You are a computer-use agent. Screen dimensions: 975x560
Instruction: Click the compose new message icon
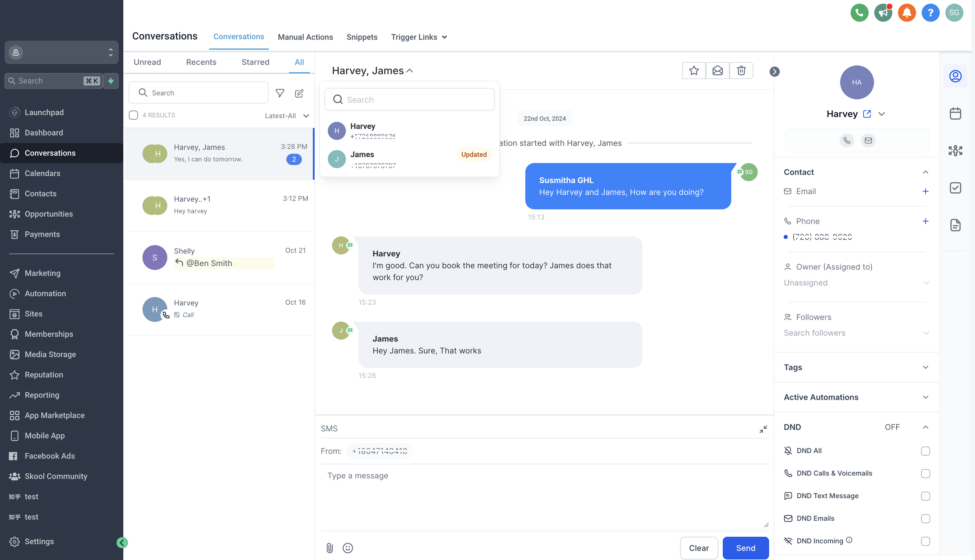[x=299, y=93]
